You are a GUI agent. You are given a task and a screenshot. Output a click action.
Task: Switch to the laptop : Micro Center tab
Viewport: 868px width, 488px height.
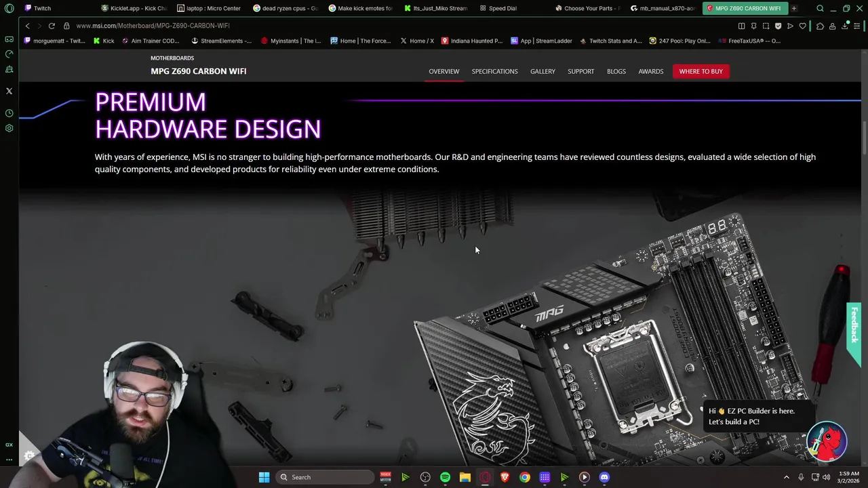pos(209,8)
